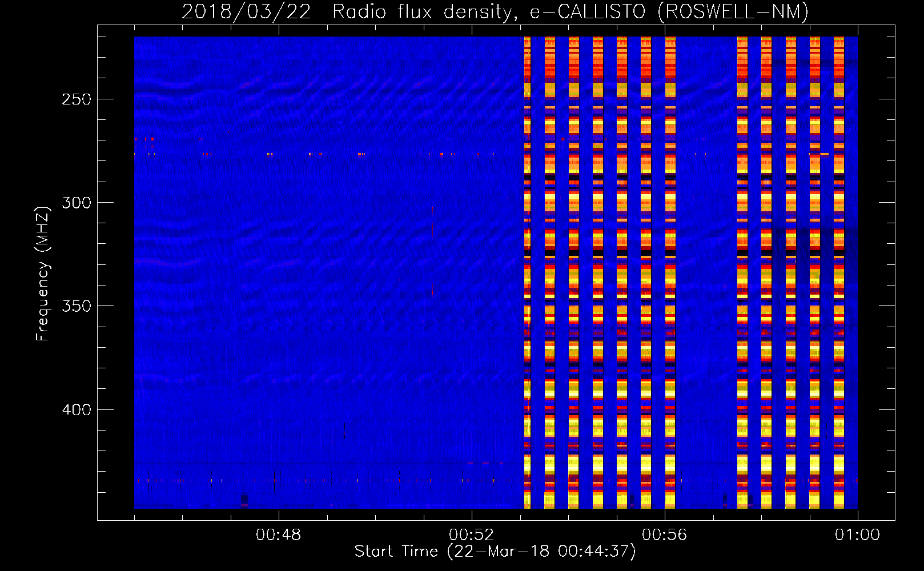Screen dimensions: 924x571
Task: Pick the 00:56 time tick label
Action: click(x=665, y=535)
